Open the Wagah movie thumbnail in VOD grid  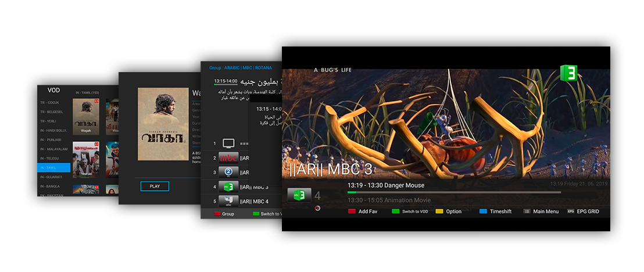(85, 116)
